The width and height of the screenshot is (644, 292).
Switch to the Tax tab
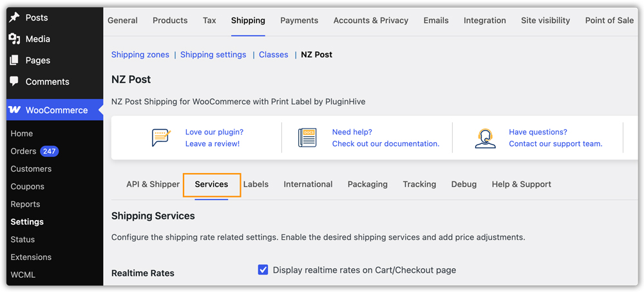pyautogui.click(x=209, y=21)
